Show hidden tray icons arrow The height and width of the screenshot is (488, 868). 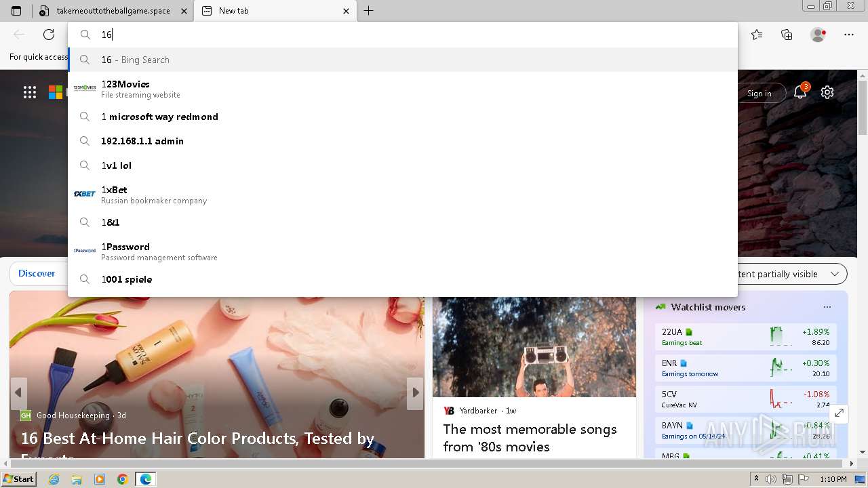[757, 479]
